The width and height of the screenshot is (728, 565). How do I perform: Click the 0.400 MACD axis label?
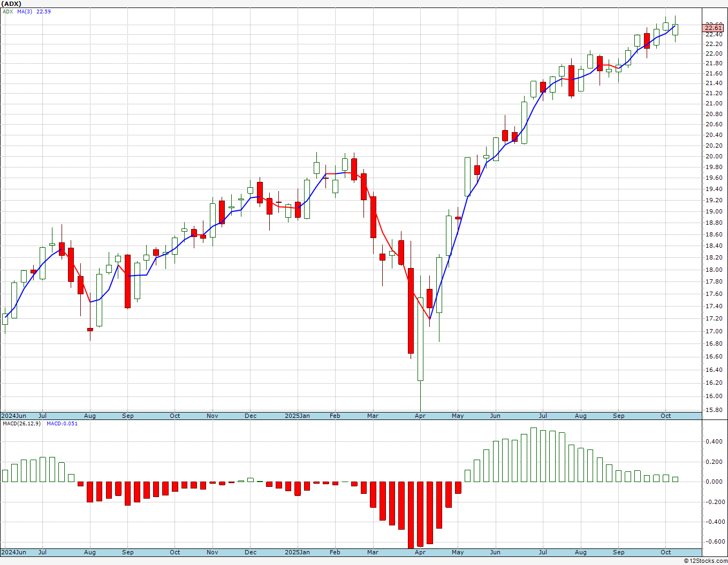pyautogui.click(x=715, y=441)
